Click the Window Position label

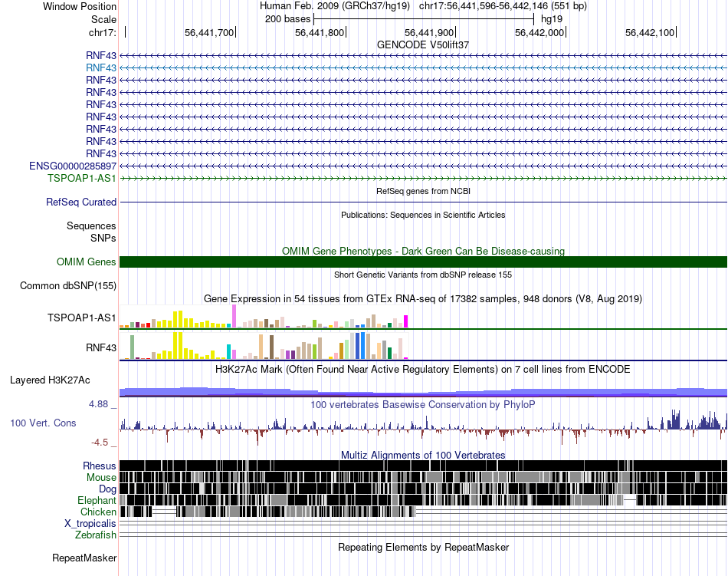tap(80, 6)
